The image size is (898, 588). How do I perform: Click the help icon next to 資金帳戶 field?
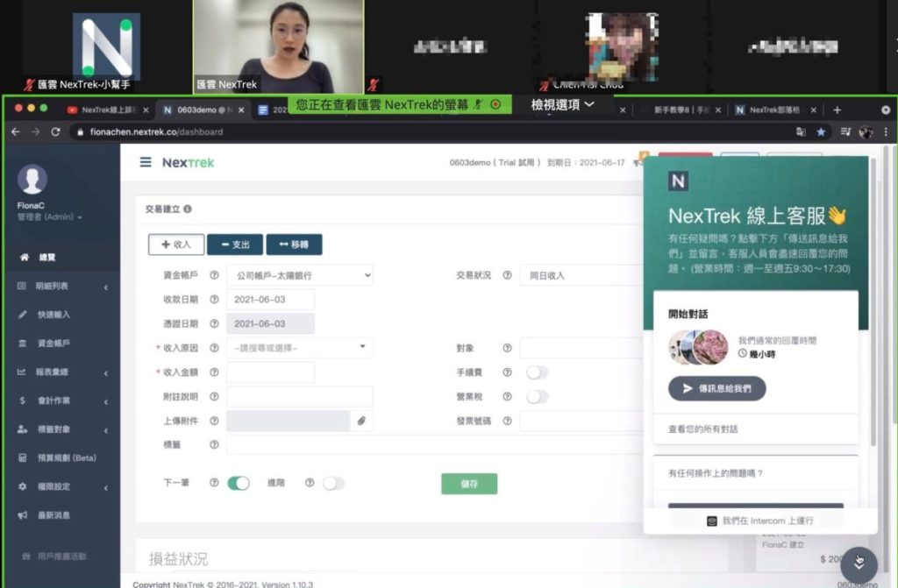214,275
